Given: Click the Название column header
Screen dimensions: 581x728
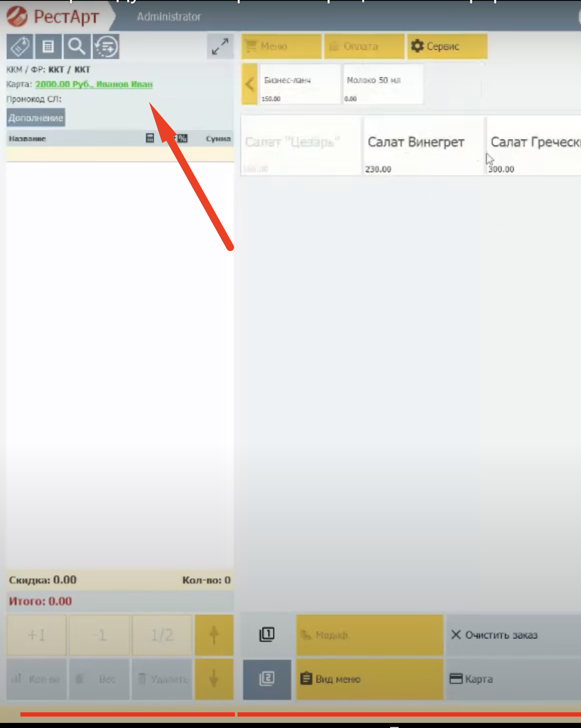Looking at the screenshot, I should pos(28,139).
